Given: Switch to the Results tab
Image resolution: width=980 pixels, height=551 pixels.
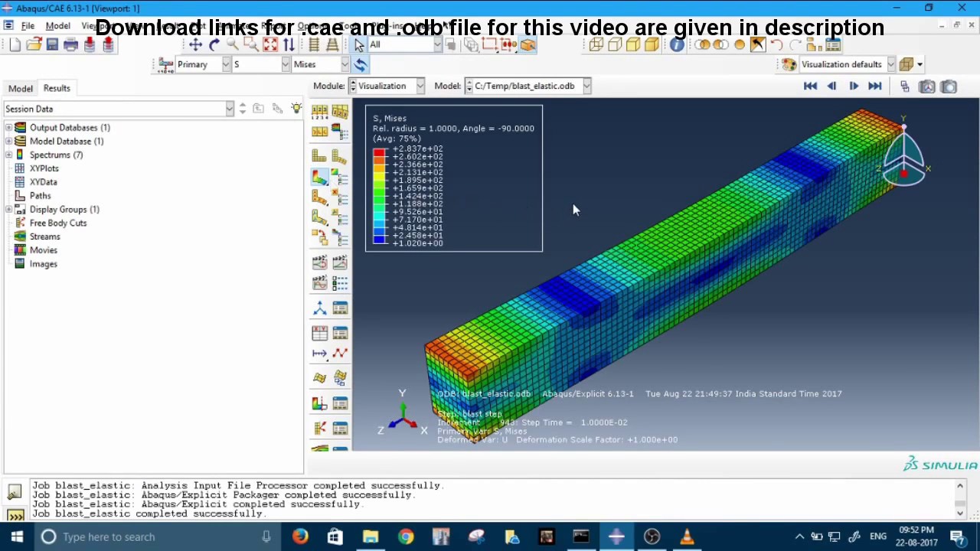Looking at the screenshot, I should pos(57,88).
